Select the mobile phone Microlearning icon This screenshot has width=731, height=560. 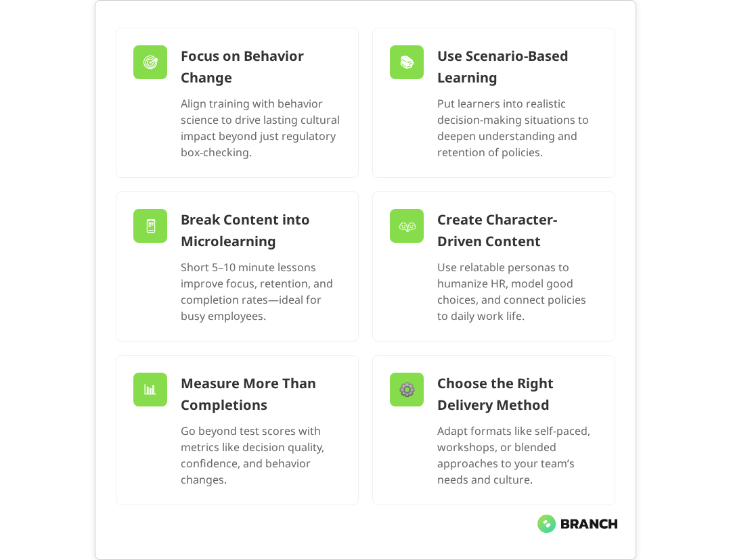coord(150,226)
